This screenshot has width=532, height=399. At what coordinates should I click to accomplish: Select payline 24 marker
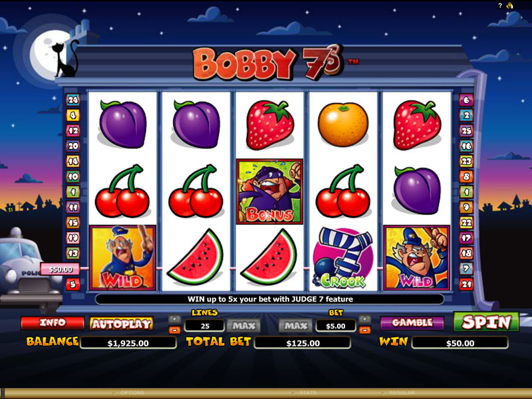[73, 100]
